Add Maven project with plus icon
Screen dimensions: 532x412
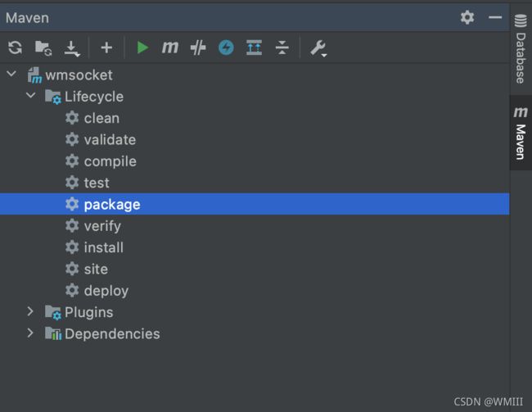pyautogui.click(x=106, y=48)
